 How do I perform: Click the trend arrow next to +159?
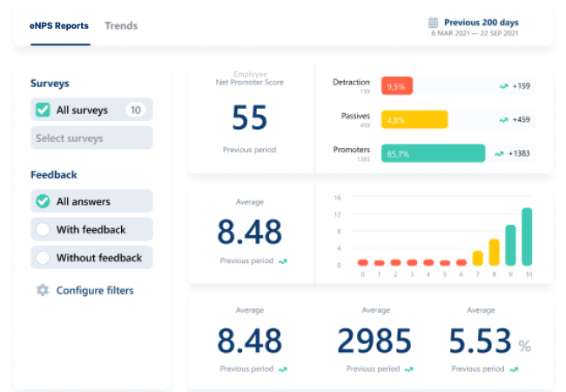(503, 86)
